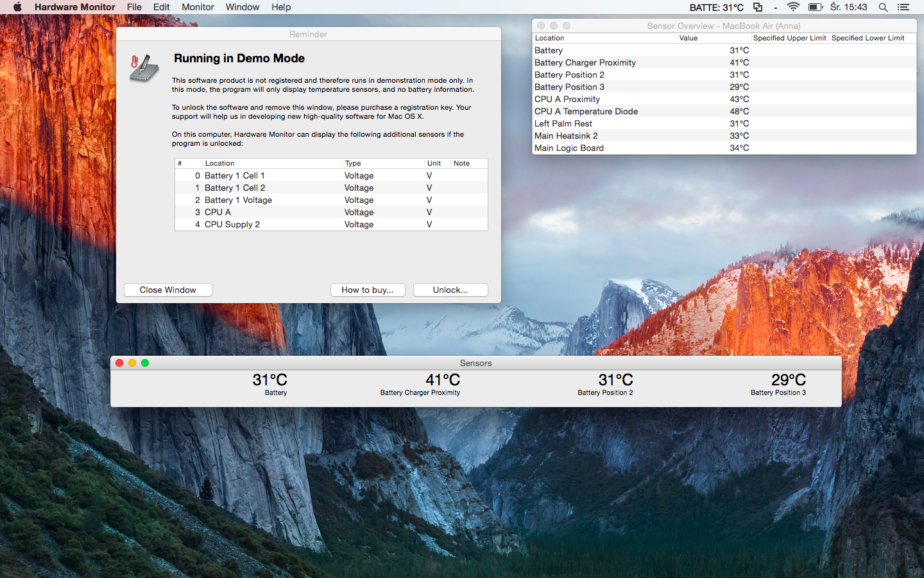Open Spotlight search magnifier icon

(x=883, y=7)
